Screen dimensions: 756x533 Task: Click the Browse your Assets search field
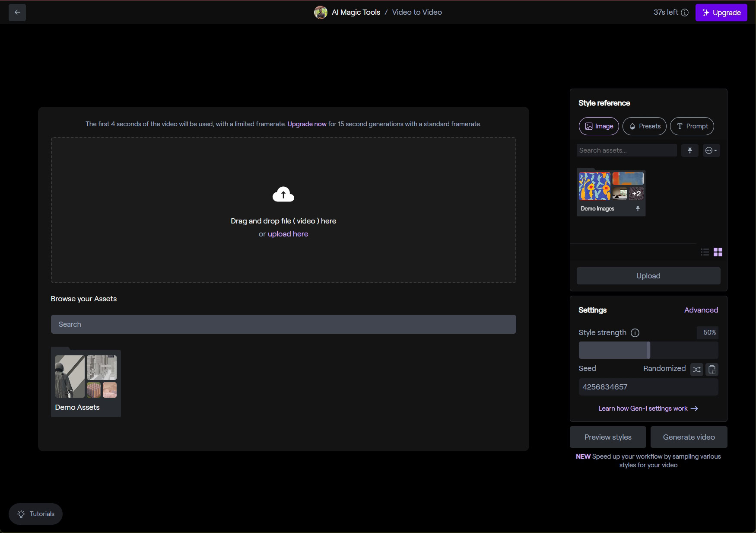(283, 324)
